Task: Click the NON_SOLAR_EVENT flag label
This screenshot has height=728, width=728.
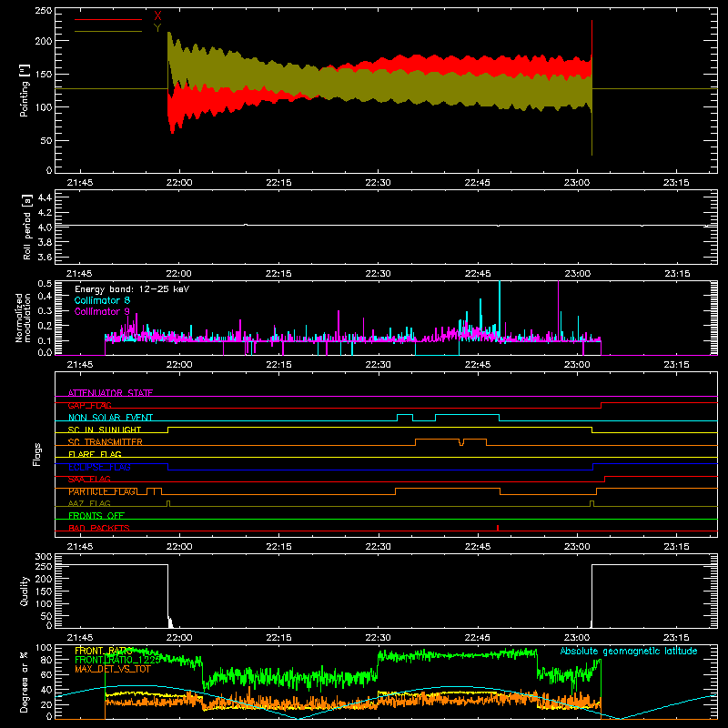Action: 110,418
